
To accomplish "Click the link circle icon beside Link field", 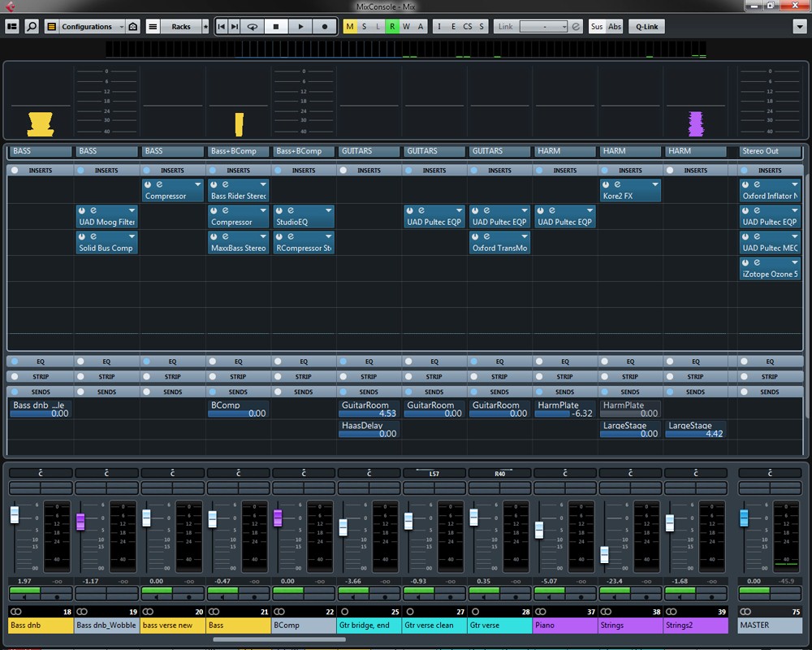I will [x=576, y=27].
